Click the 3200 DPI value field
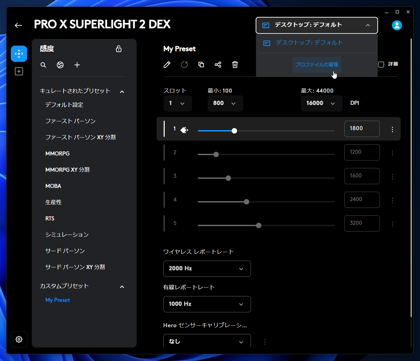This screenshot has height=361, width=420. [x=362, y=223]
